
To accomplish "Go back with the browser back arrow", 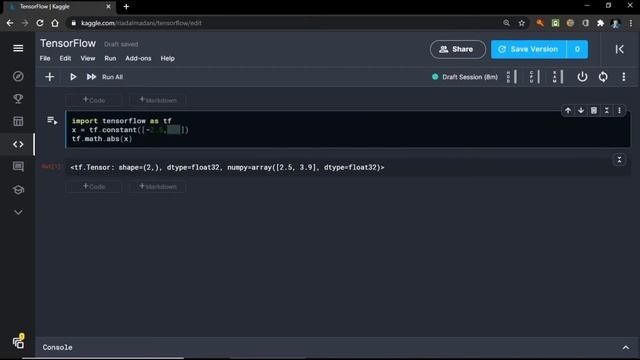I will (10, 23).
